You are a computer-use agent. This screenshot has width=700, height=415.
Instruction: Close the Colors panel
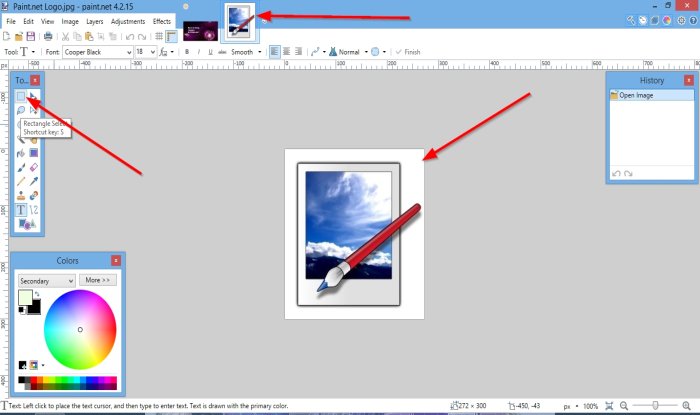[x=116, y=261]
